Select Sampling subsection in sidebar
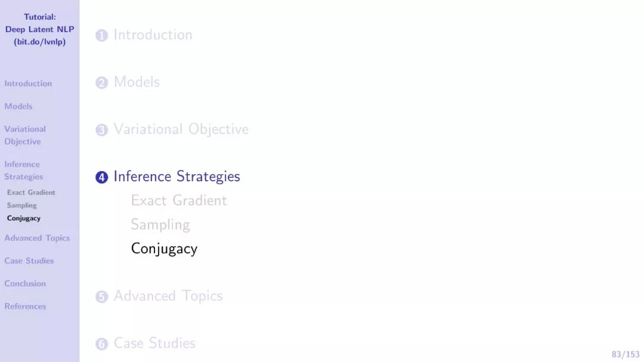The width and height of the screenshot is (644, 362). coord(22,205)
